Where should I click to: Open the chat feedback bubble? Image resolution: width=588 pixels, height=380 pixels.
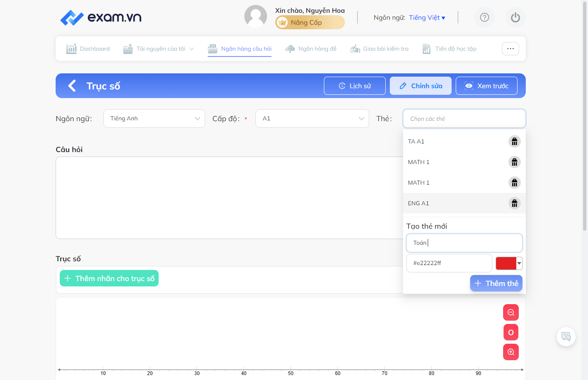pos(566,337)
